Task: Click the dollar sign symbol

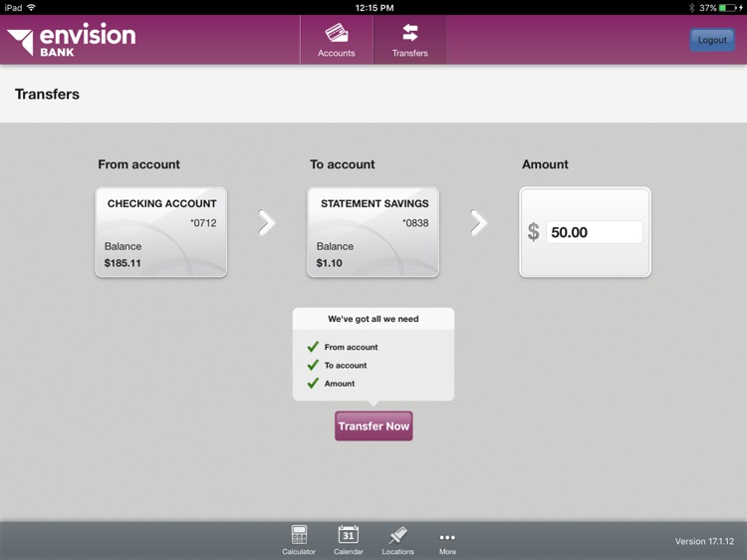Action: 534,232
